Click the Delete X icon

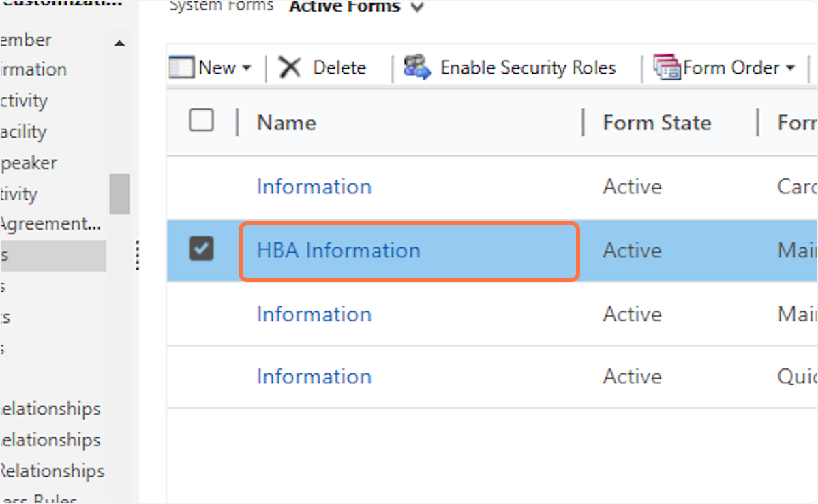point(290,67)
